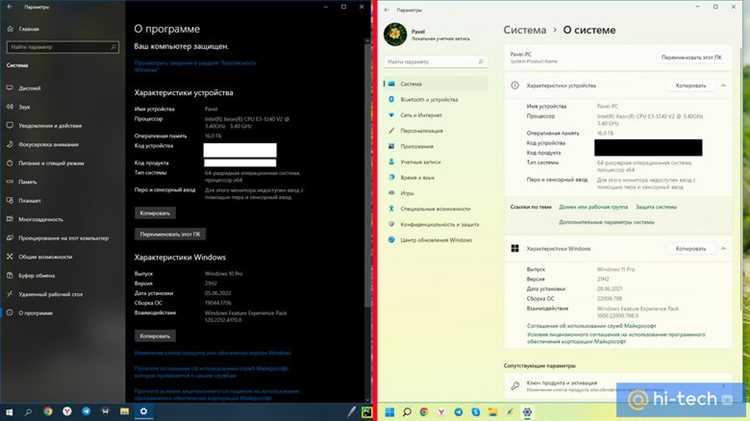Click Копировать below Windows specs in dark window
750x421 pixels.
click(x=155, y=336)
